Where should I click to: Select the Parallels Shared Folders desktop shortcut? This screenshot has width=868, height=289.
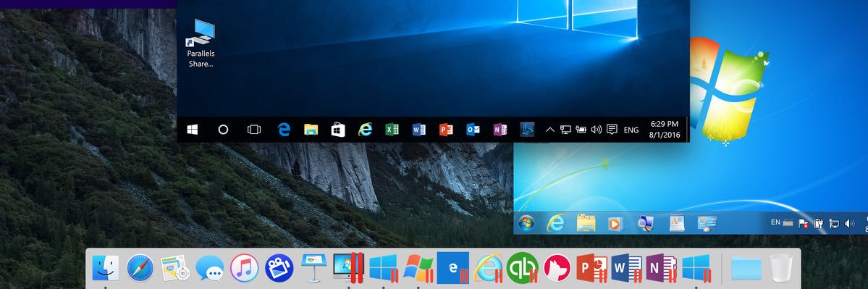201,43
